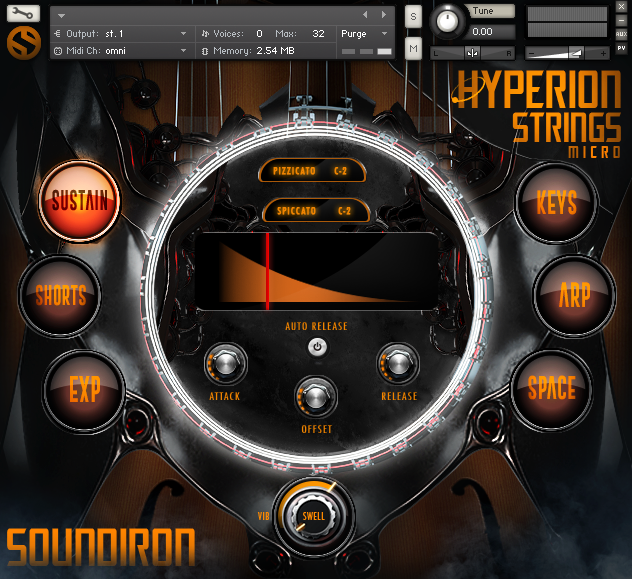Click the Soundiron brand logo text
The height and width of the screenshot is (579, 632).
tap(101, 548)
